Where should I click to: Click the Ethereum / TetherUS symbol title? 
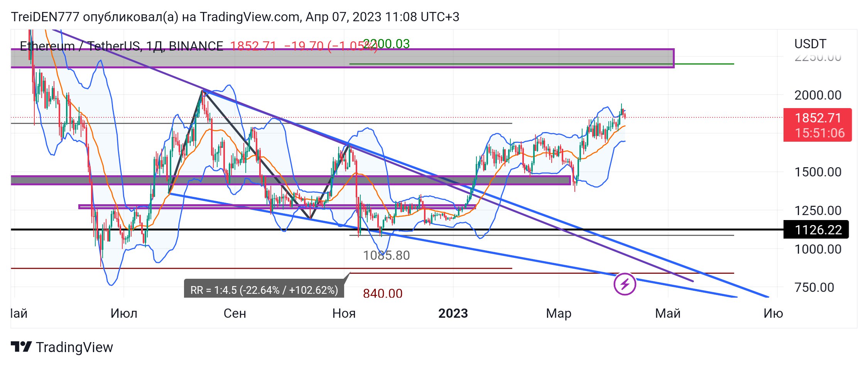[121, 46]
